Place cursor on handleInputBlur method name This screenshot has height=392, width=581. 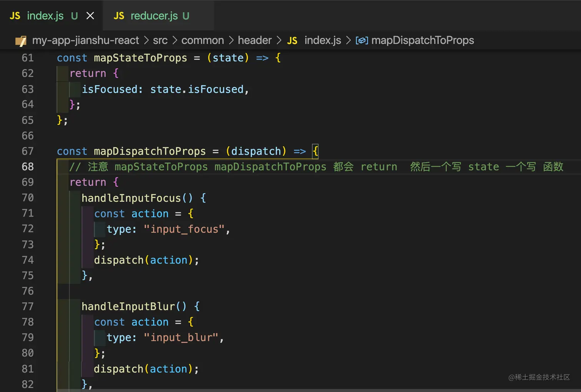[x=128, y=306]
